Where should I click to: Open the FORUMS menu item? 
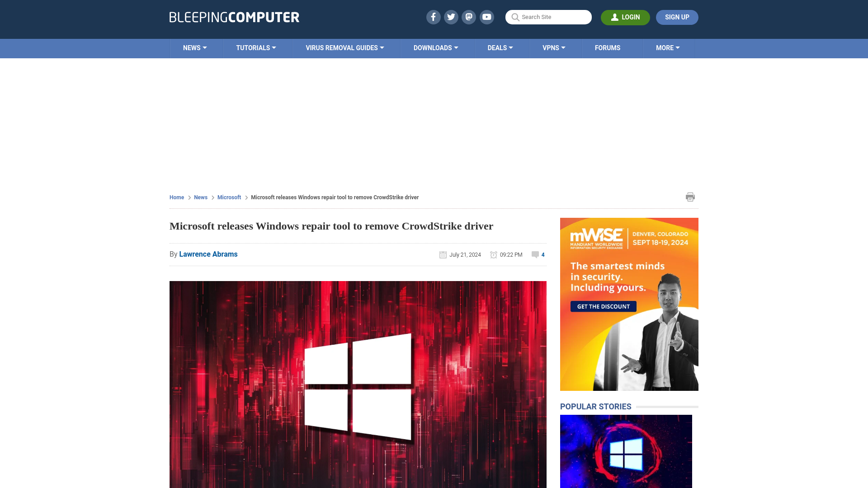click(608, 47)
